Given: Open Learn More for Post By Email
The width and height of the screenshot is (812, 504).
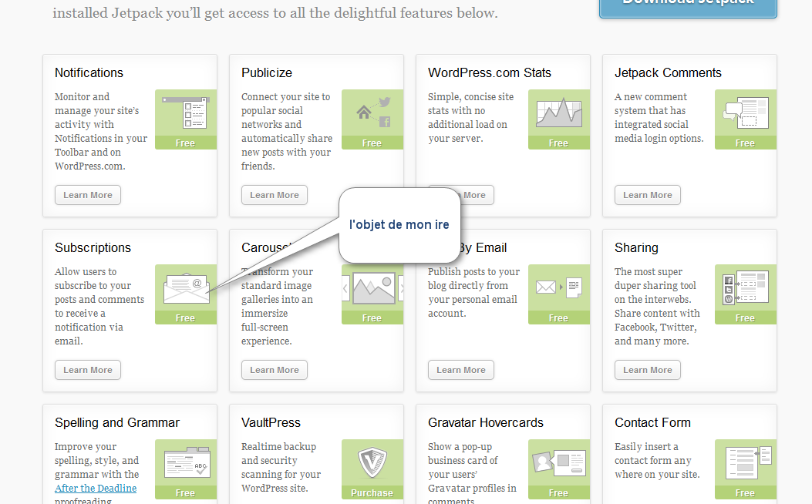Looking at the screenshot, I should pos(461,370).
